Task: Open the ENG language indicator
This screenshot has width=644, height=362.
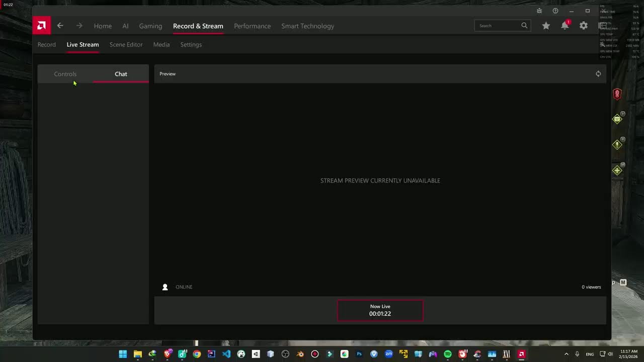Action: pyautogui.click(x=590, y=354)
